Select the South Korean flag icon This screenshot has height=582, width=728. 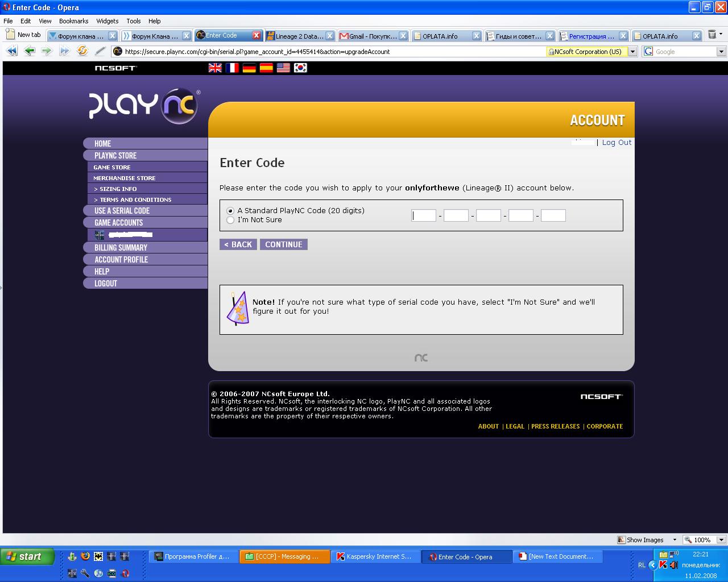300,68
